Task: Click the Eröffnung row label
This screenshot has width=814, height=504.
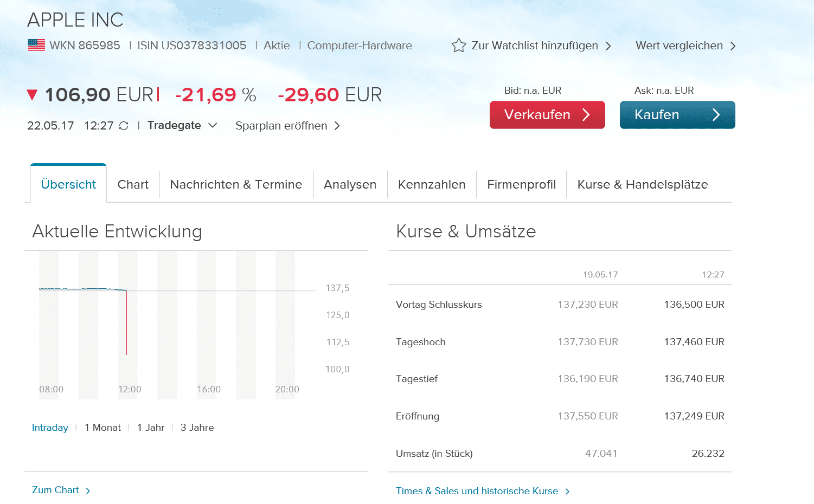Action: [418, 416]
